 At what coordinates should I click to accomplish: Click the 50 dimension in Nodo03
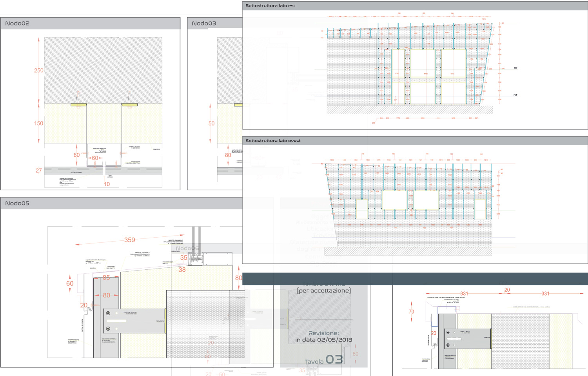(212, 124)
